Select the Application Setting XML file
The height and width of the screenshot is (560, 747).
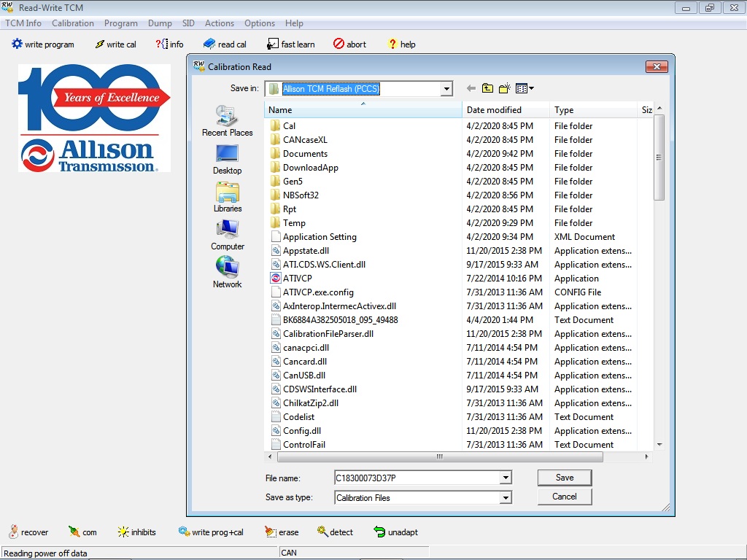click(x=314, y=237)
